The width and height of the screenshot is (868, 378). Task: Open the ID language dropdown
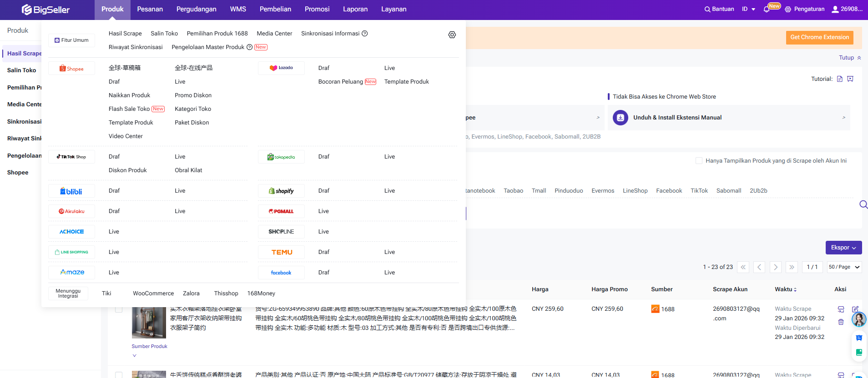[748, 9]
